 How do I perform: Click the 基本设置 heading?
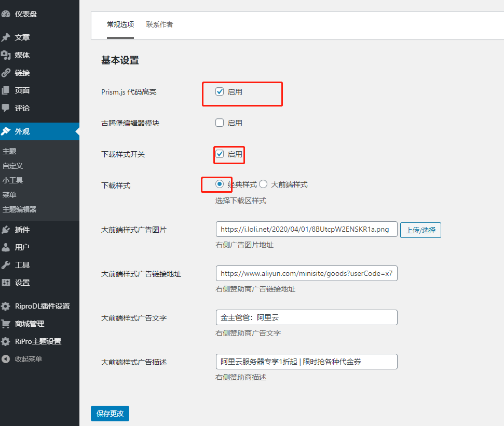tap(120, 60)
